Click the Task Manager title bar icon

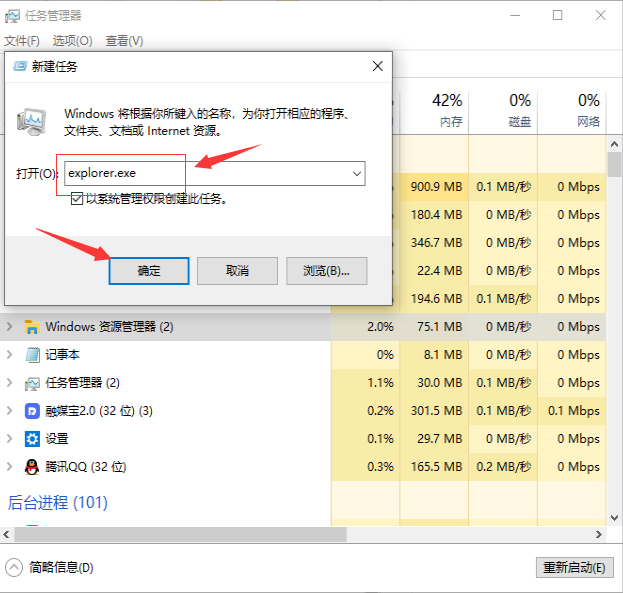tap(12, 15)
